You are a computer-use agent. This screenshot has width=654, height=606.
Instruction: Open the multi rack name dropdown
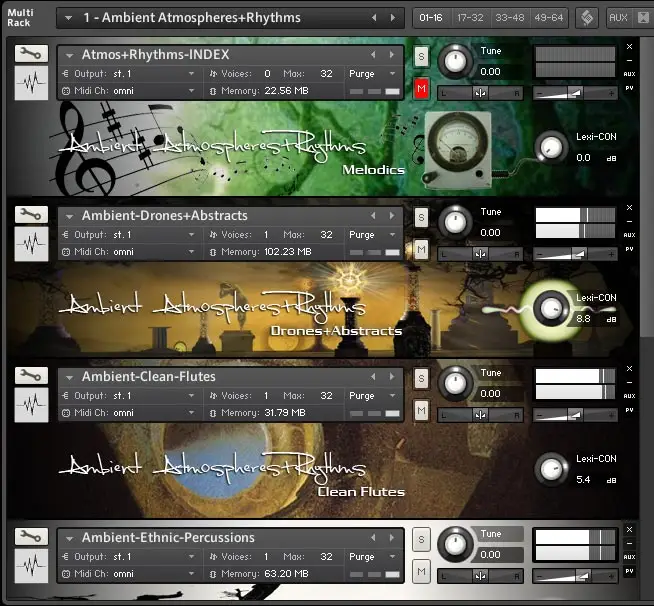[x=69, y=18]
